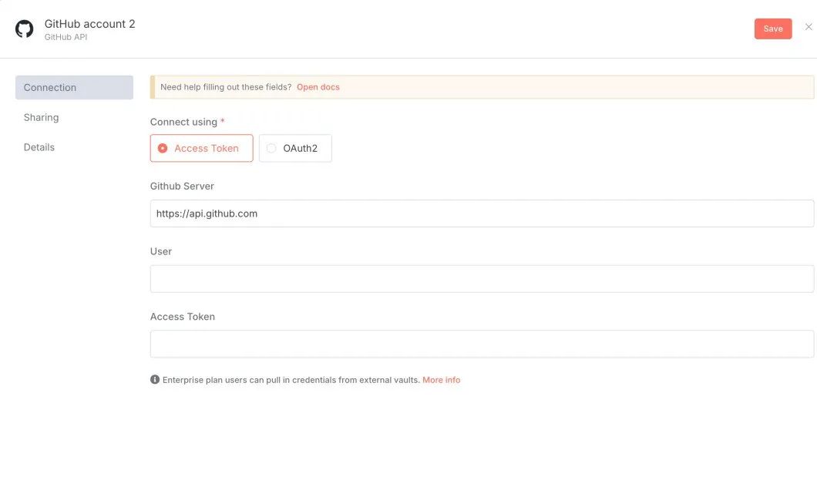Click into the Access Token input field
Screen dimensions: 817x504
(x=482, y=344)
